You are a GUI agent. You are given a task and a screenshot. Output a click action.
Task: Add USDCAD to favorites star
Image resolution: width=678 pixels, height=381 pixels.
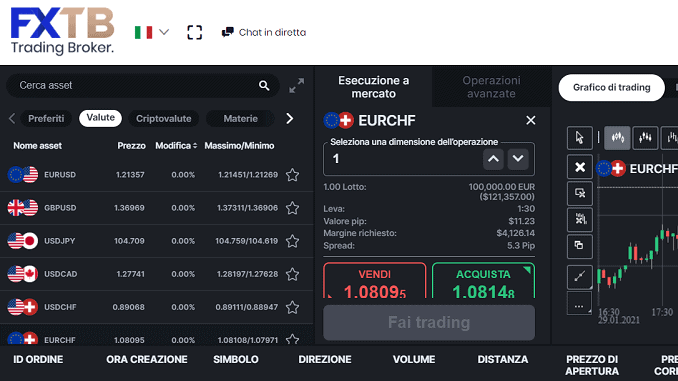coord(293,274)
